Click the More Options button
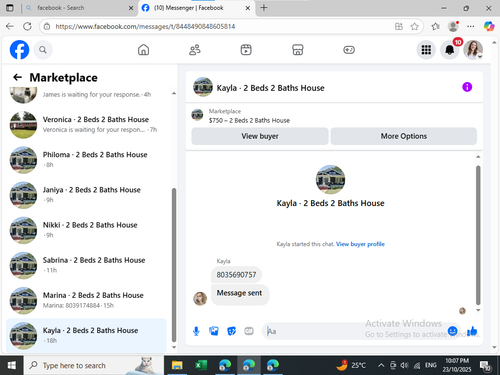This screenshot has width=500, height=375. (404, 136)
